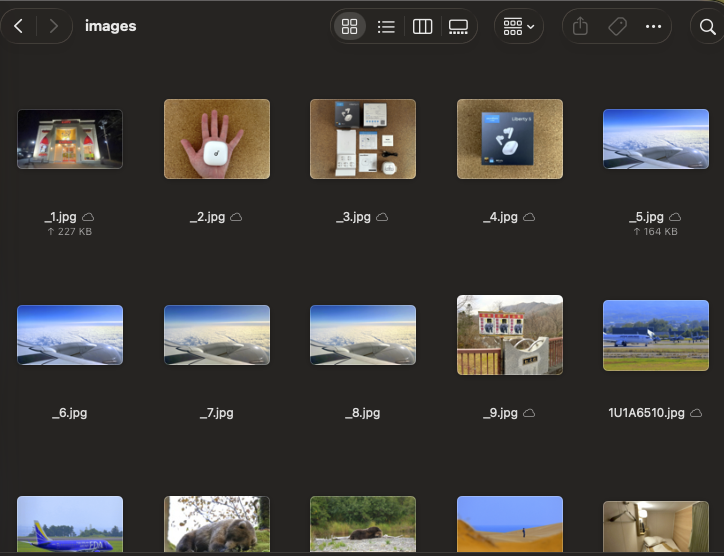724x556 pixels.
Task: Click the iCloud status icon beside _4.jpg
Action: click(529, 217)
